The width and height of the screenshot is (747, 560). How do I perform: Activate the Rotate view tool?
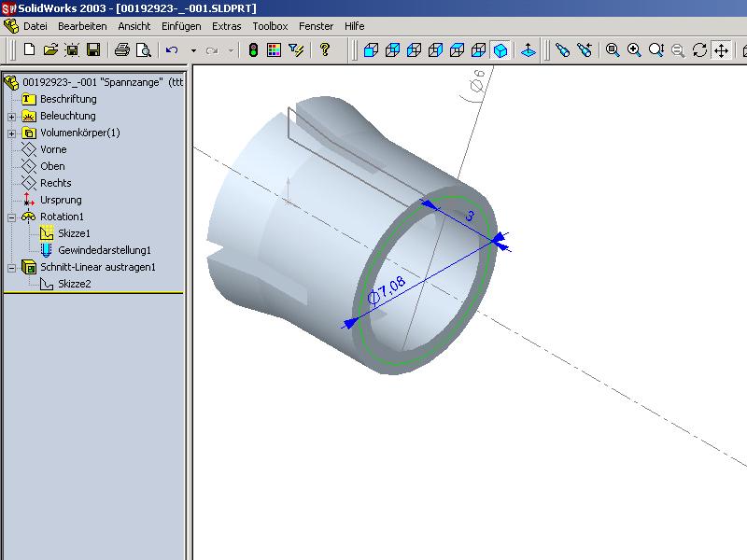point(699,49)
